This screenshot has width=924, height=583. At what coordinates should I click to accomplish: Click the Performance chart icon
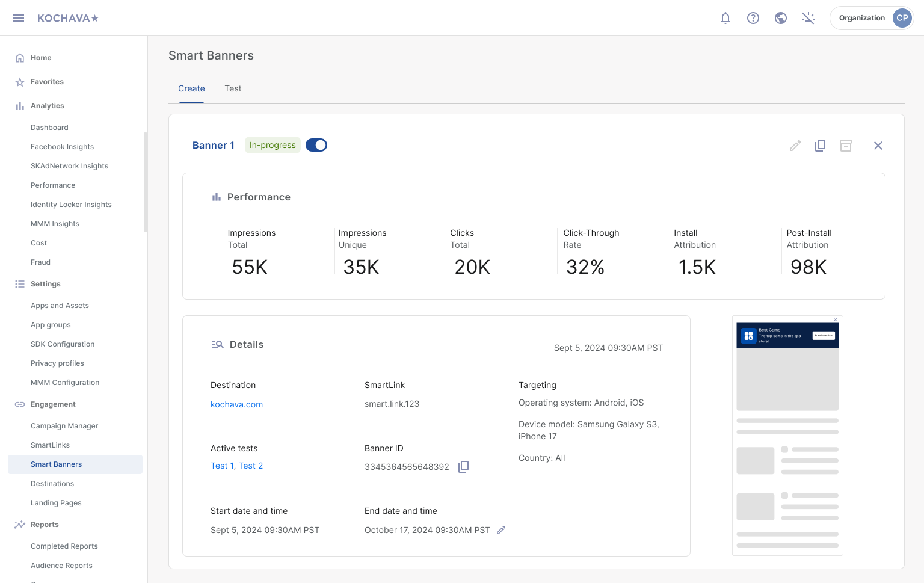tap(217, 197)
